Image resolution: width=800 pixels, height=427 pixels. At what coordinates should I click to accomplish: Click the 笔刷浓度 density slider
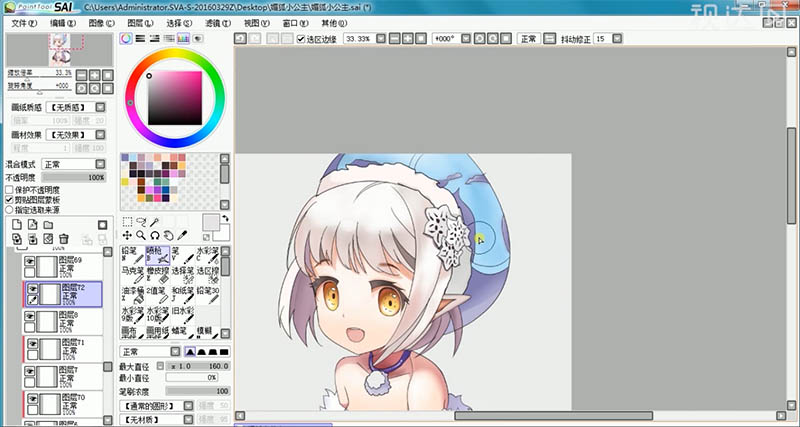[198, 391]
